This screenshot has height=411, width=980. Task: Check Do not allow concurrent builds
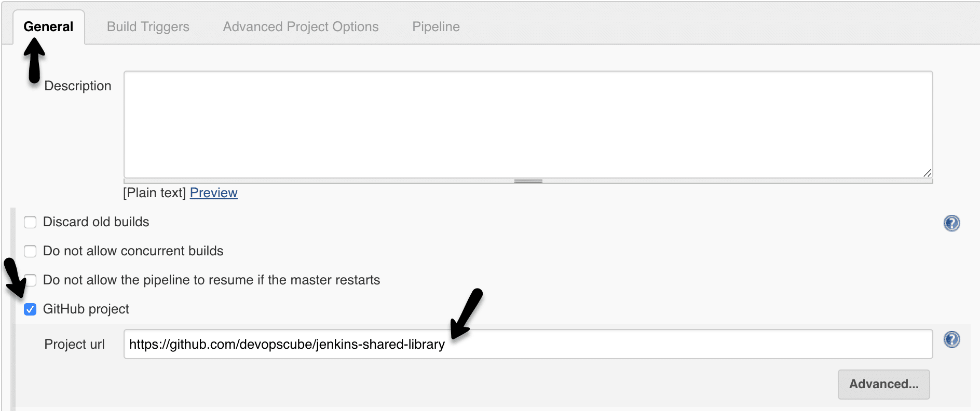tap(30, 251)
